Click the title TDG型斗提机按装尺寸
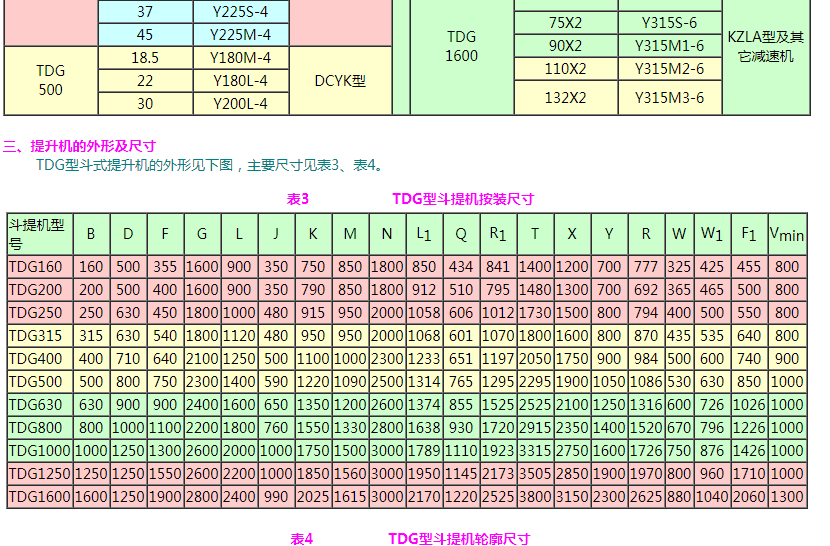Screen dimensions: 830x546 point(462,199)
